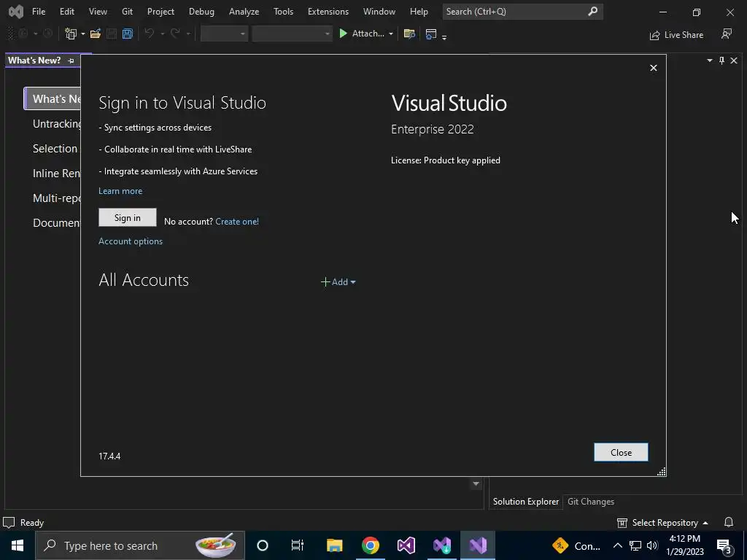This screenshot has height=560, width=747.
Task: Open the Git menu
Action: tap(127, 12)
